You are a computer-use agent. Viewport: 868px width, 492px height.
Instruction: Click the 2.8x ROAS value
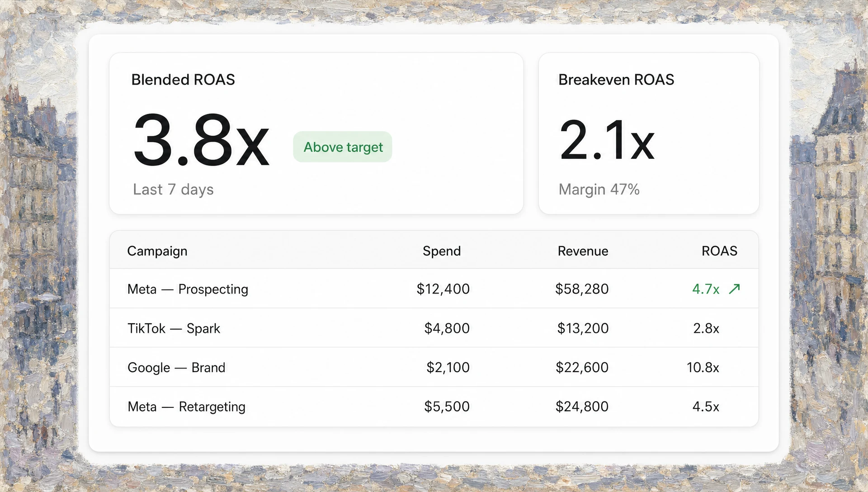tap(706, 328)
